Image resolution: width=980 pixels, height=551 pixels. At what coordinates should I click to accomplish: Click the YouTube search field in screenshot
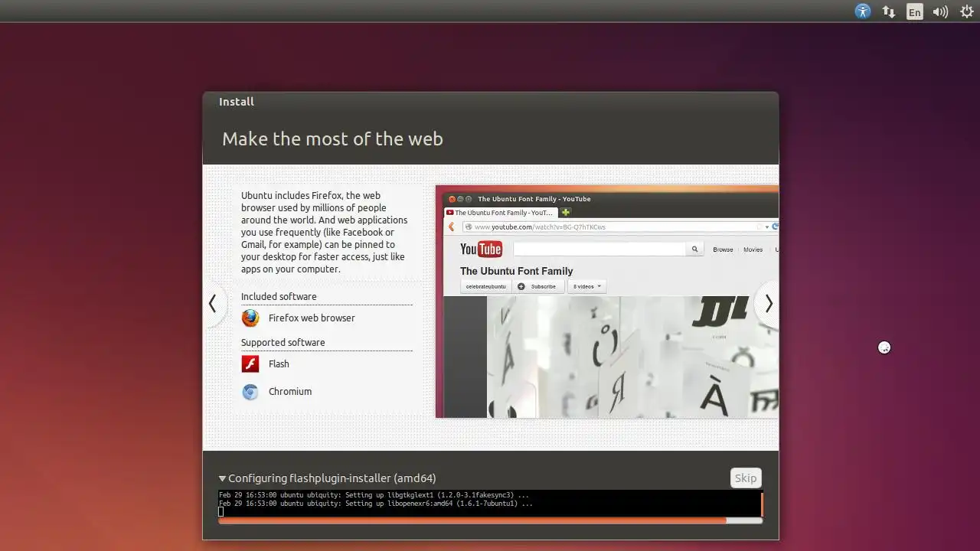[599, 249]
